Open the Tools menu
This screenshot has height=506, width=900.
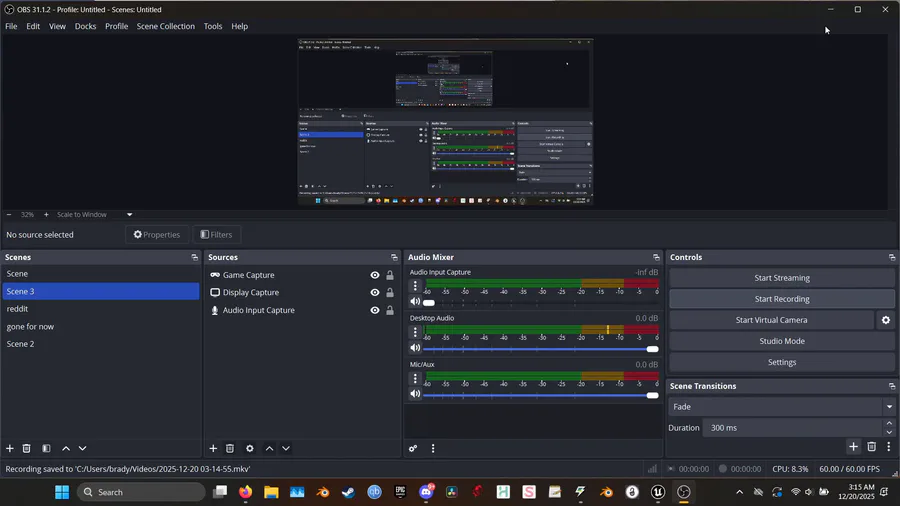(x=212, y=26)
